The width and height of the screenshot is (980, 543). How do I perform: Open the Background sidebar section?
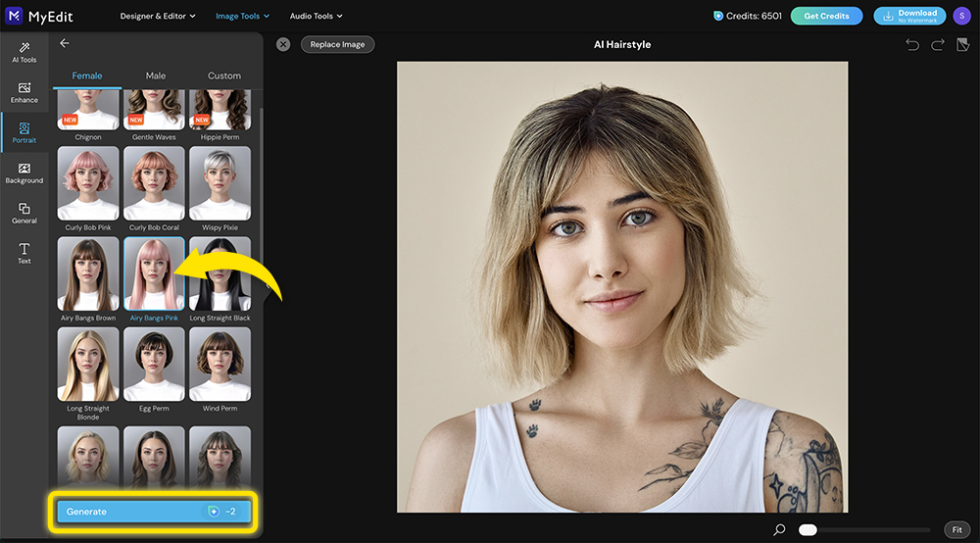click(x=24, y=173)
